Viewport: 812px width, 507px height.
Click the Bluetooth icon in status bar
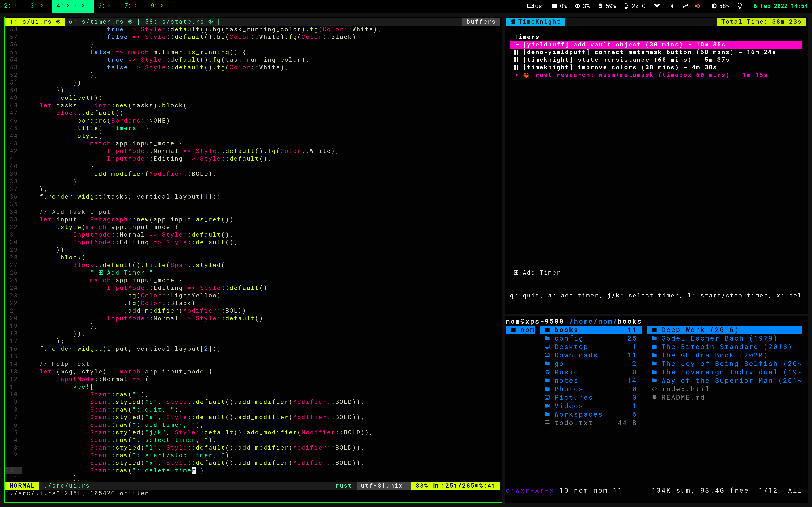[672, 6]
